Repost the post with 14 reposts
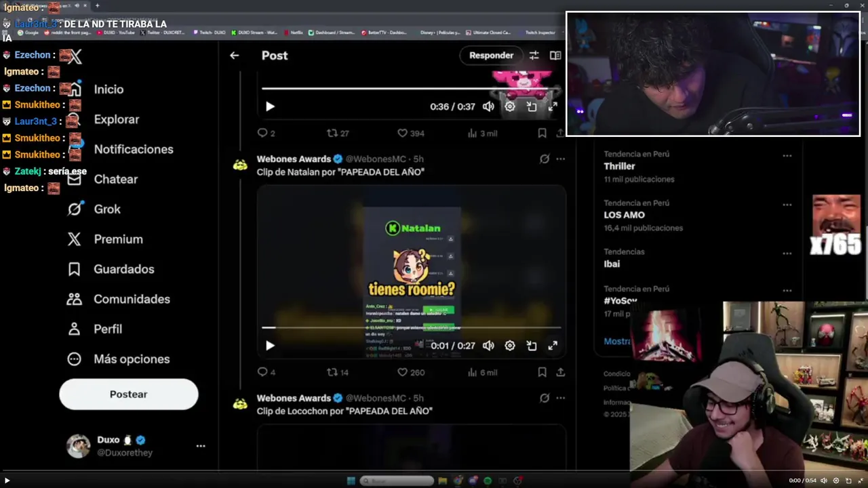Viewport: 868px width, 488px height. click(x=338, y=372)
